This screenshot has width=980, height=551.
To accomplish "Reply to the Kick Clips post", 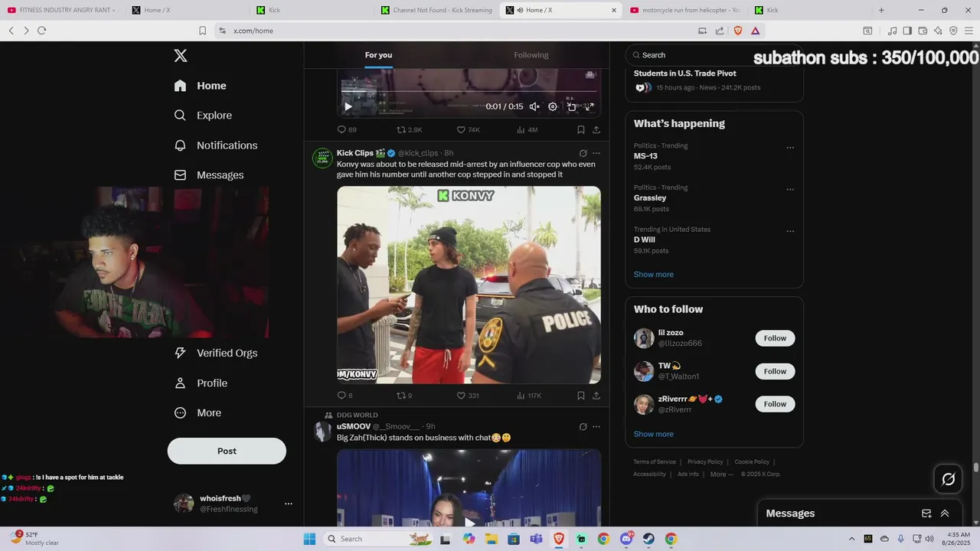I will 345,396.
